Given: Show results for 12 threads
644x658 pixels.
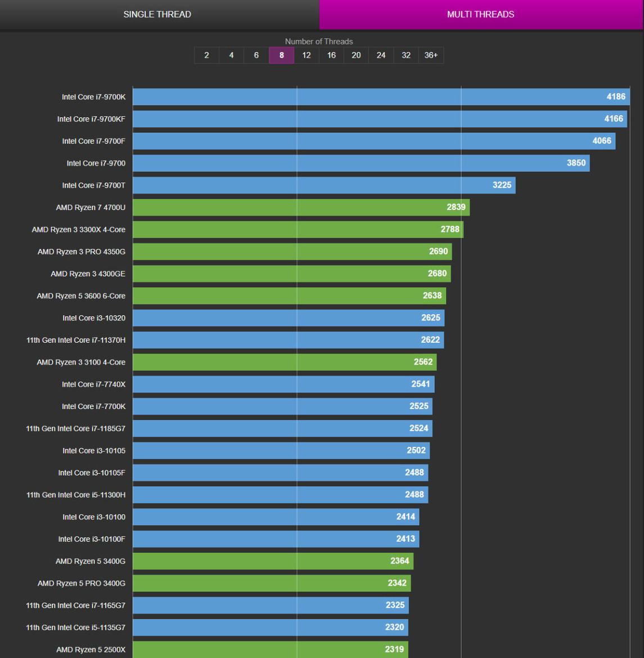Looking at the screenshot, I should tap(307, 55).
